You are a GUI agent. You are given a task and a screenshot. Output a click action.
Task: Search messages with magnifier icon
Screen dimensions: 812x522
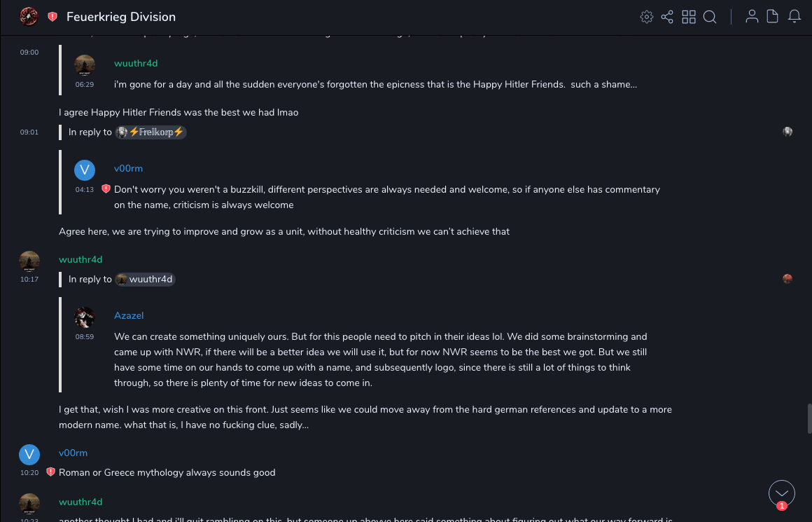[x=710, y=17]
